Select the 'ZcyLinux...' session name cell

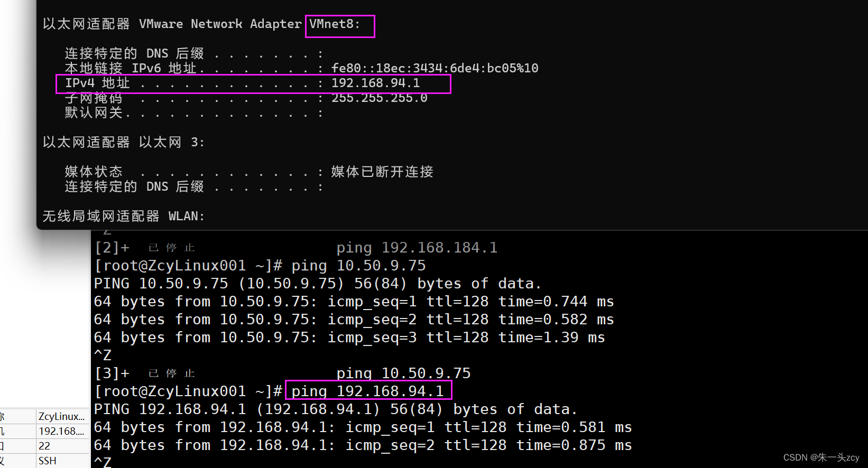[x=62, y=416]
